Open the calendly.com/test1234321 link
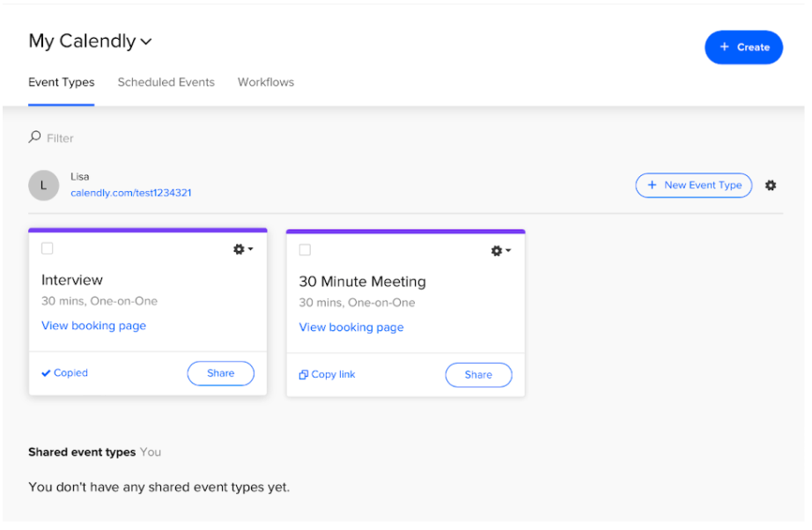 (x=131, y=193)
